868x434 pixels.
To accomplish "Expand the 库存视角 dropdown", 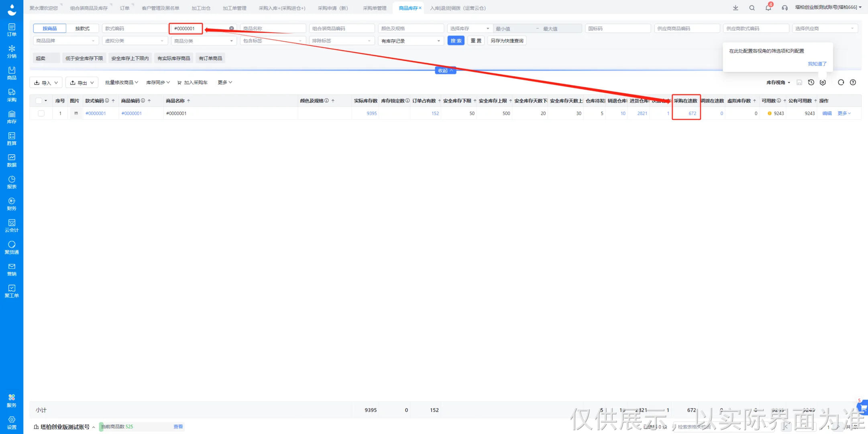I will [778, 82].
